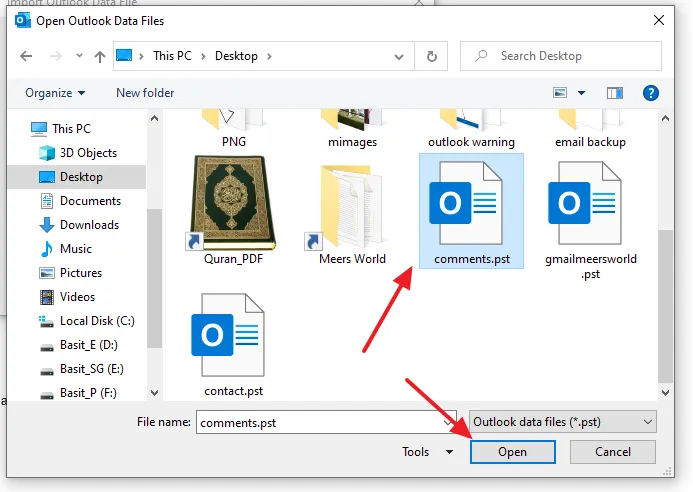Change the view layout icon
The height and width of the screenshot is (492, 693).
coord(560,93)
